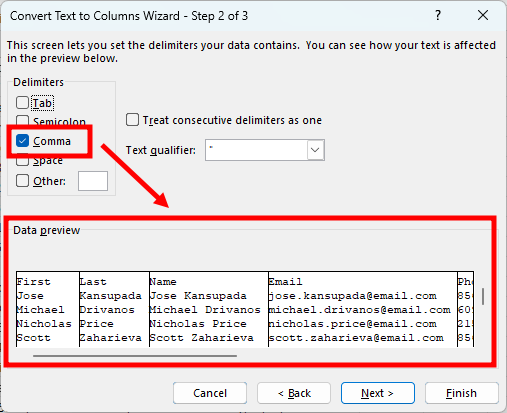Click the Kansupada last name cell
Image resolution: width=507 pixels, height=413 pixels.
click(111, 296)
